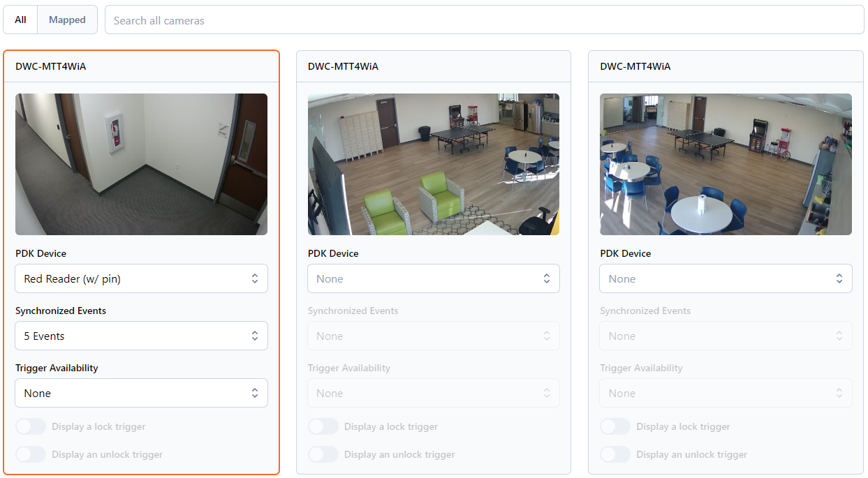868x478 pixels.
Task: Expand the Synchronized Events dropdown showing 5 Events
Action: click(x=141, y=336)
